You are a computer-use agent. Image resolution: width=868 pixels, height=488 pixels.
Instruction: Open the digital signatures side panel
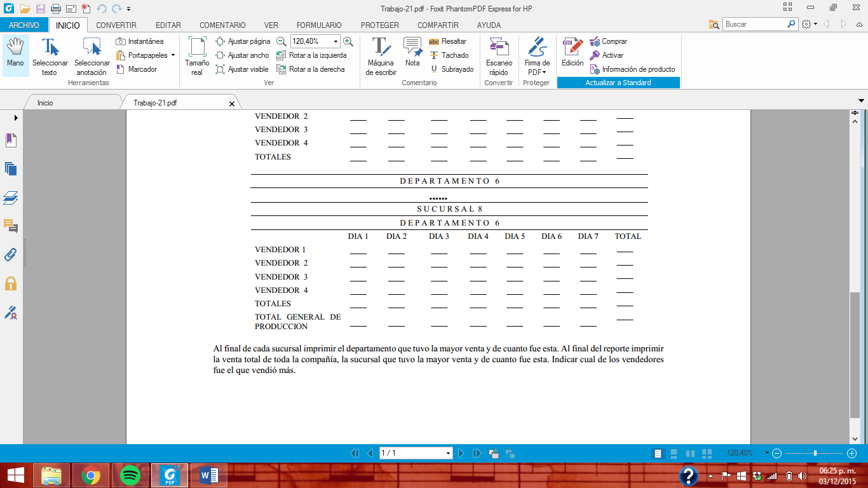pos(11,312)
